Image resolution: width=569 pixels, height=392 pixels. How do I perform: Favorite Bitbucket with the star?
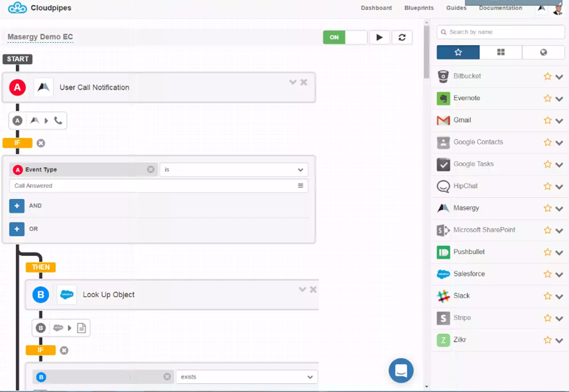tap(548, 76)
